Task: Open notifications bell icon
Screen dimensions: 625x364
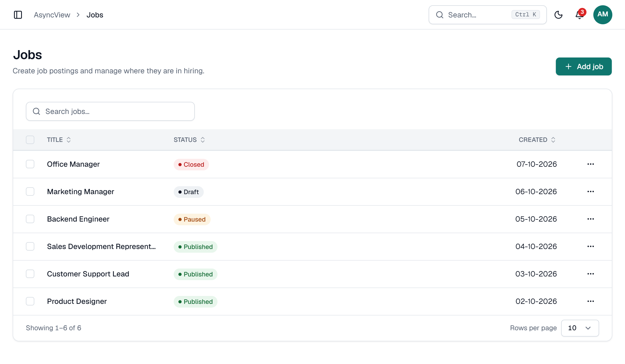Action: [x=580, y=15]
